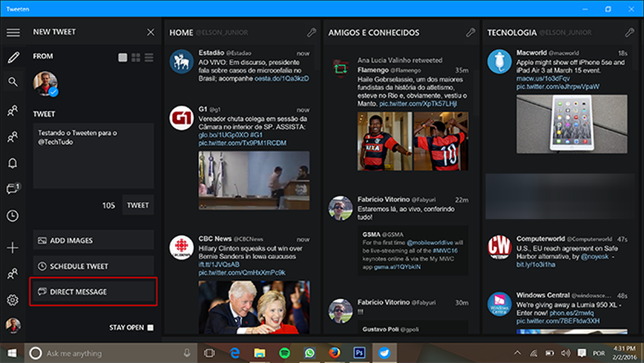Open the glo.bo link in G1 tweet
The height and width of the screenshot is (363, 644).
(x=223, y=135)
